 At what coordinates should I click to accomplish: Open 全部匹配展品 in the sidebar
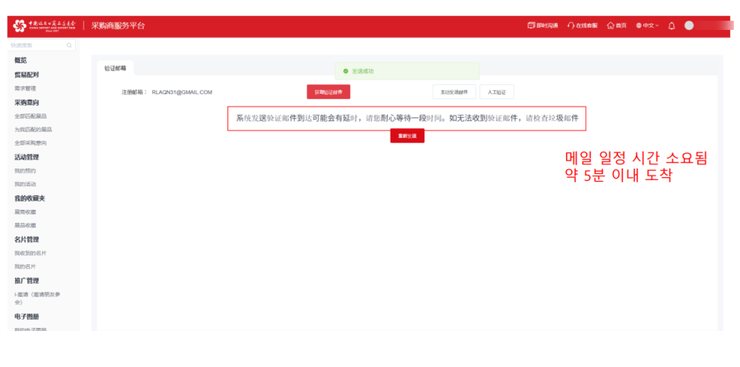coord(31,116)
